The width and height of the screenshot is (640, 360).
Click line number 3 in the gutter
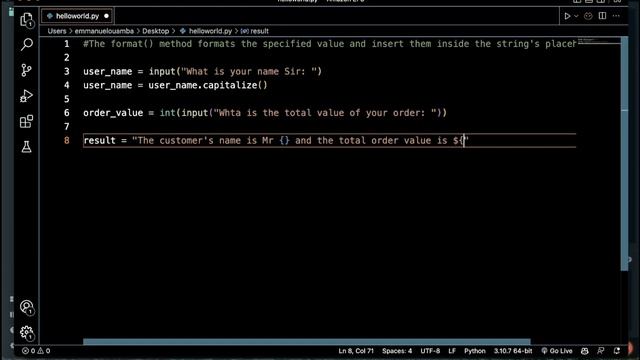pyautogui.click(x=67, y=71)
